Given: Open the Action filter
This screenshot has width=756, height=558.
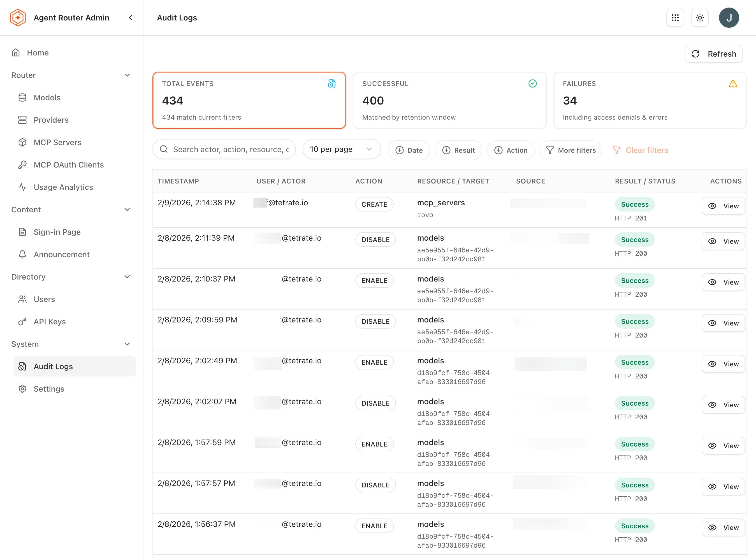Looking at the screenshot, I should point(511,150).
